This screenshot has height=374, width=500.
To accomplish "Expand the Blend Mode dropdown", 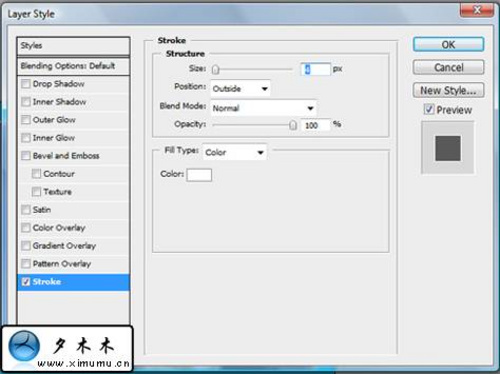I will tap(263, 108).
